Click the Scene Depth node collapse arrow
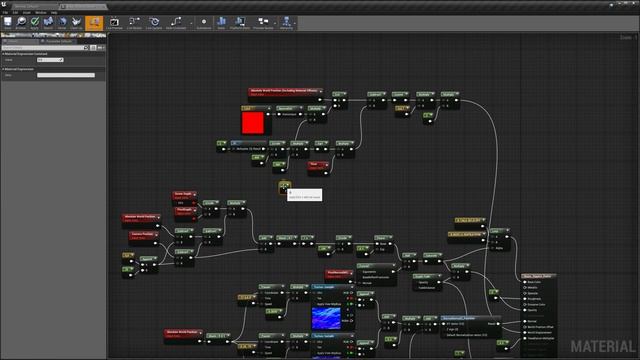 pos(194,194)
